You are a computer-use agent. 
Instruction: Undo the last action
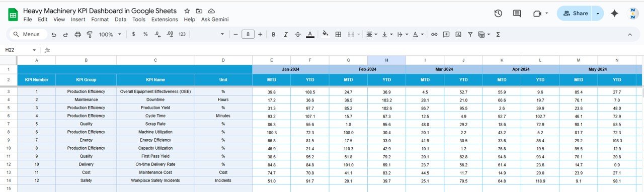tap(54, 34)
